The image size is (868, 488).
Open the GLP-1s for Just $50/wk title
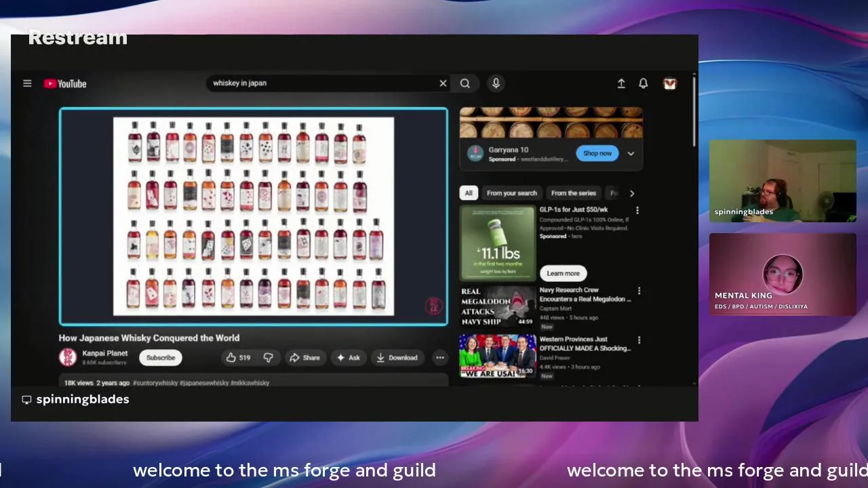(x=574, y=210)
